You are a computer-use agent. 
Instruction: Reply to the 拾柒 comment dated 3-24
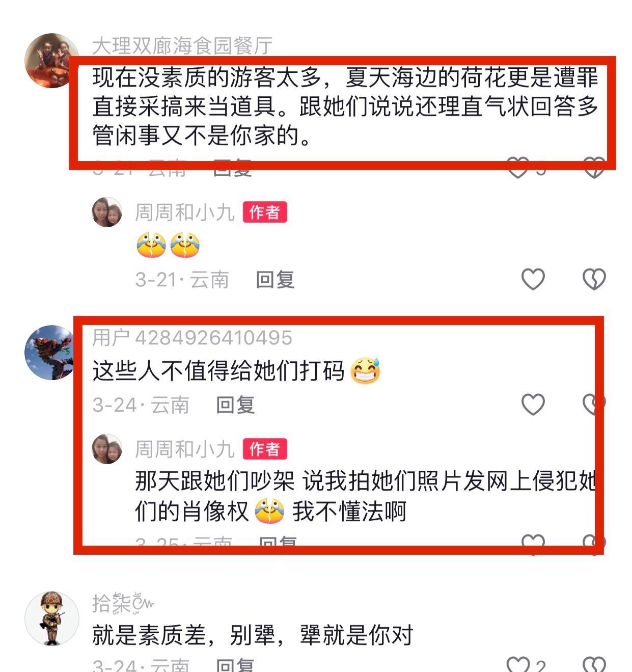point(235,665)
